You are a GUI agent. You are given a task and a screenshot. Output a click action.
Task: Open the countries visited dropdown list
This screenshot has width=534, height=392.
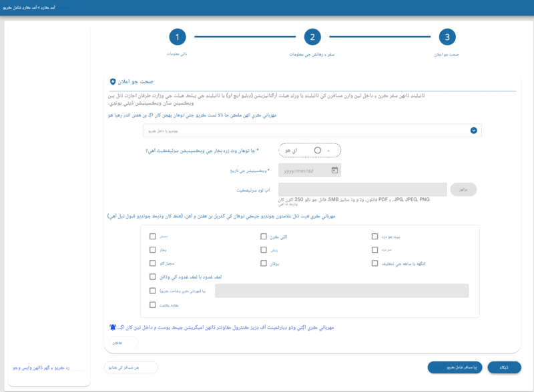pos(312,131)
